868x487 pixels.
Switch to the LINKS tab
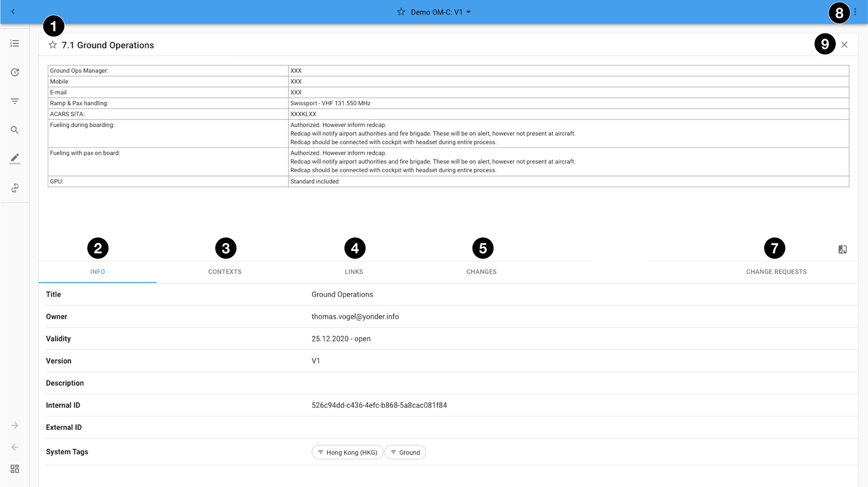click(354, 272)
